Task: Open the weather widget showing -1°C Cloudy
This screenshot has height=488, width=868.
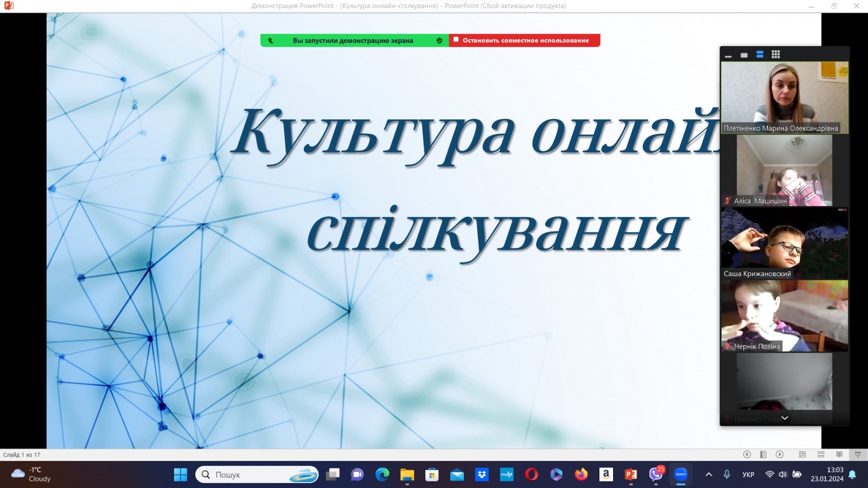Action: point(31,474)
